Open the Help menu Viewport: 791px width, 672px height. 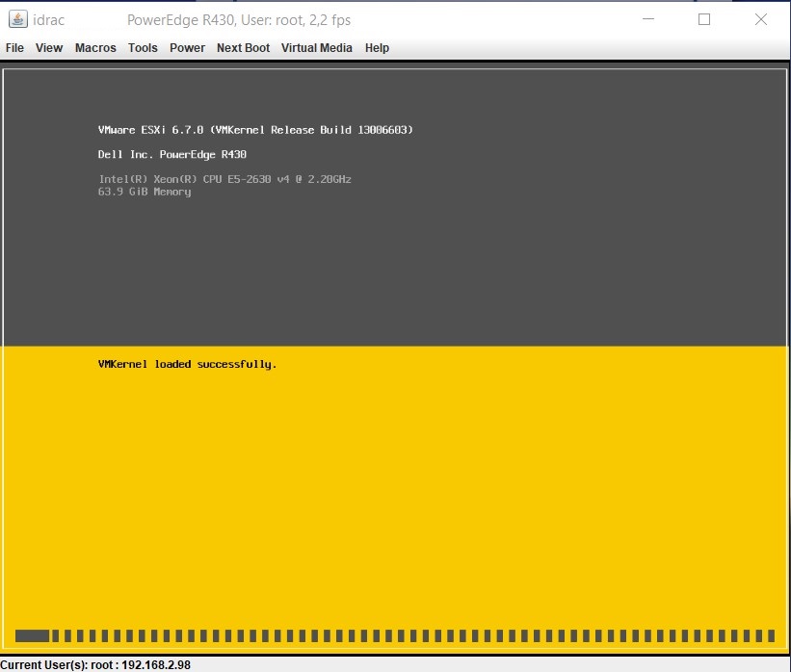pos(377,48)
